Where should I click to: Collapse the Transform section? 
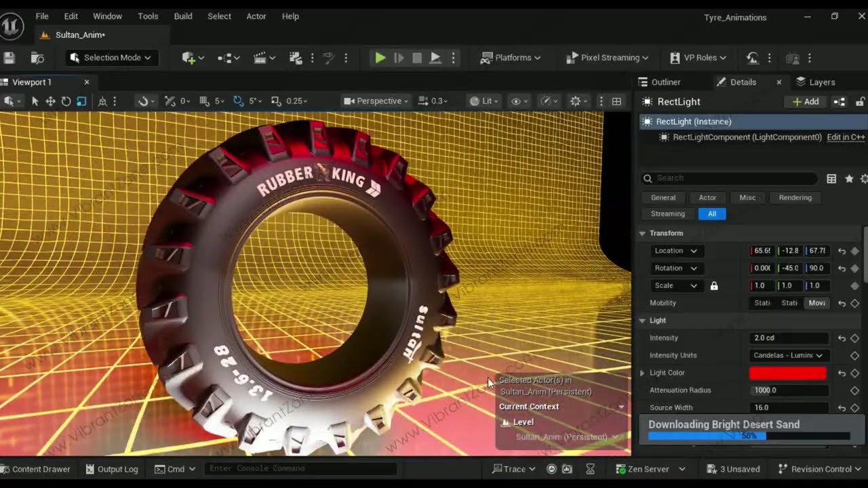point(642,233)
